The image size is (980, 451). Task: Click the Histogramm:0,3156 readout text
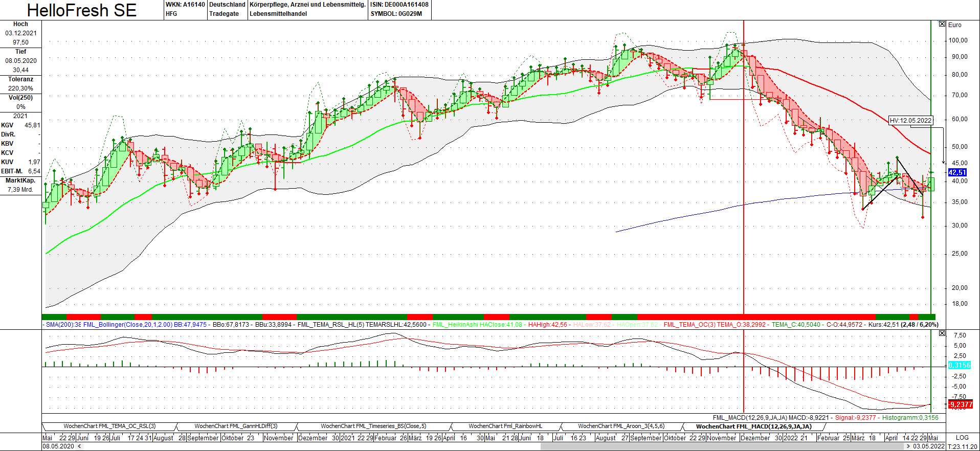(x=910, y=418)
